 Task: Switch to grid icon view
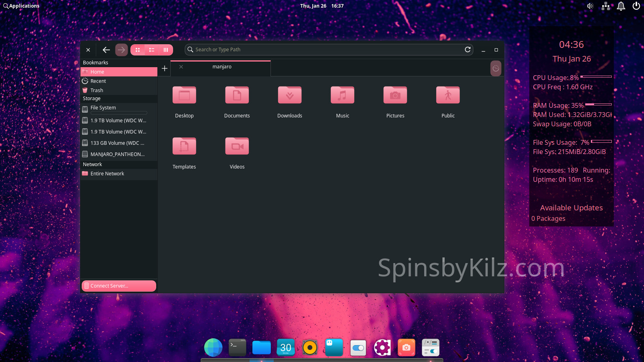coord(138,50)
